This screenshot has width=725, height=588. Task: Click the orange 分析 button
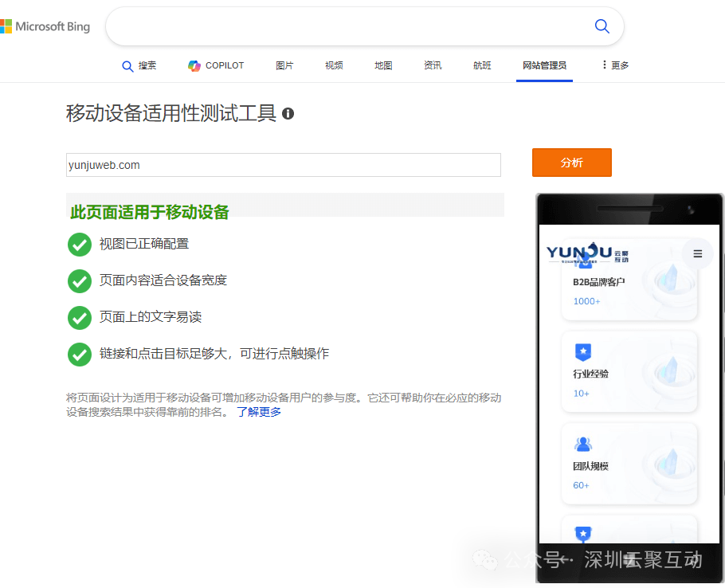click(x=572, y=163)
